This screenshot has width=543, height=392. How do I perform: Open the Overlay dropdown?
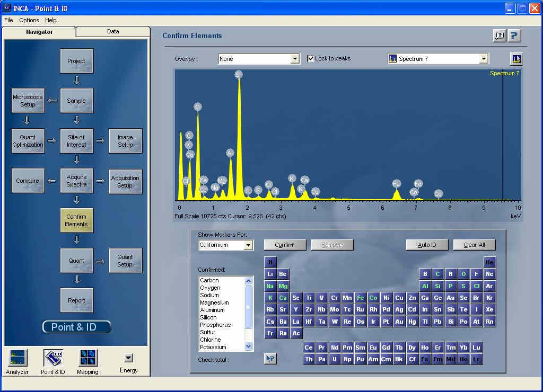tap(295, 59)
